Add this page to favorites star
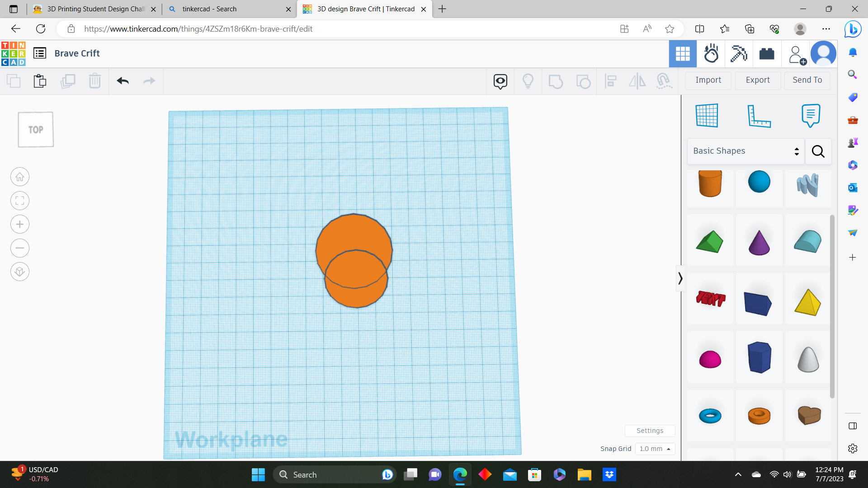This screenshot has width=868, height=488. coord(670,29)
